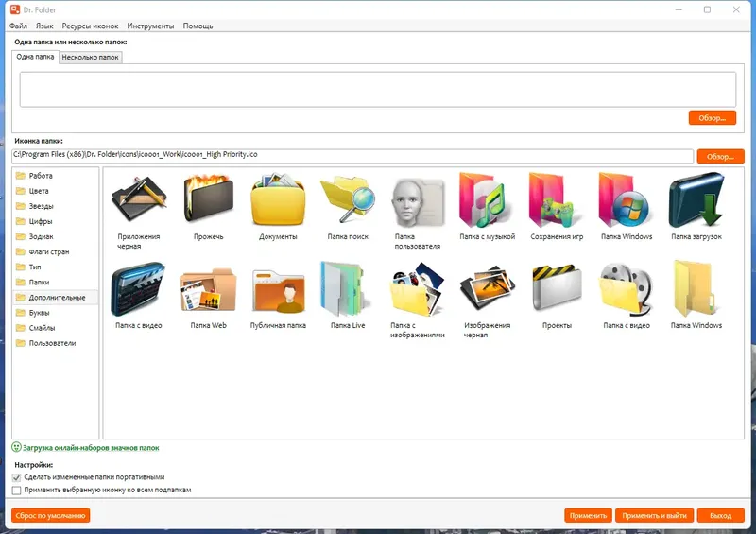
Task: Choose the film reel Папка с видео icon
Action: (x=627, y=288)
